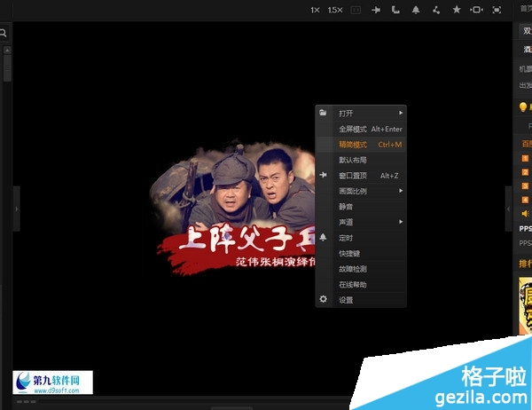Open the 打开 submenu in context menu

[x=361, y=113]
